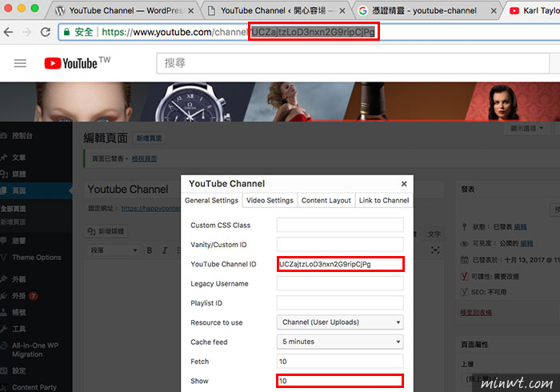Click the Italic formatting icon in editor

pos(165,250)
